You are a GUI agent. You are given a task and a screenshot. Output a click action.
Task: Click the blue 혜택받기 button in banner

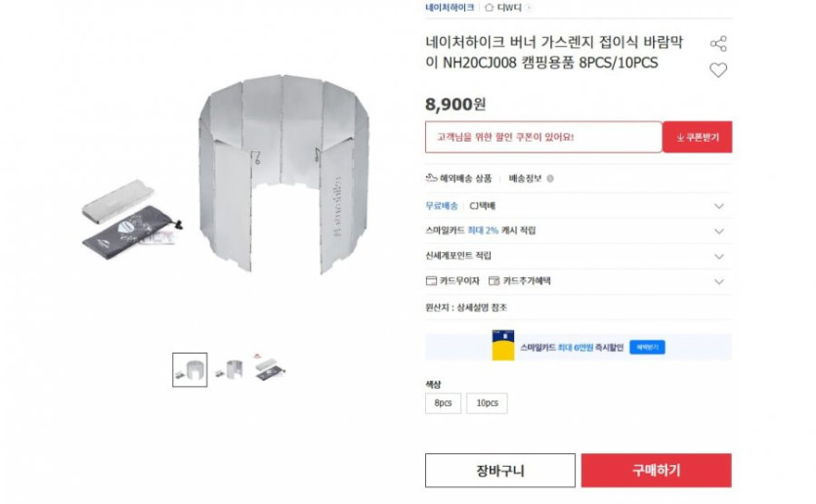[x=647, y=347]
